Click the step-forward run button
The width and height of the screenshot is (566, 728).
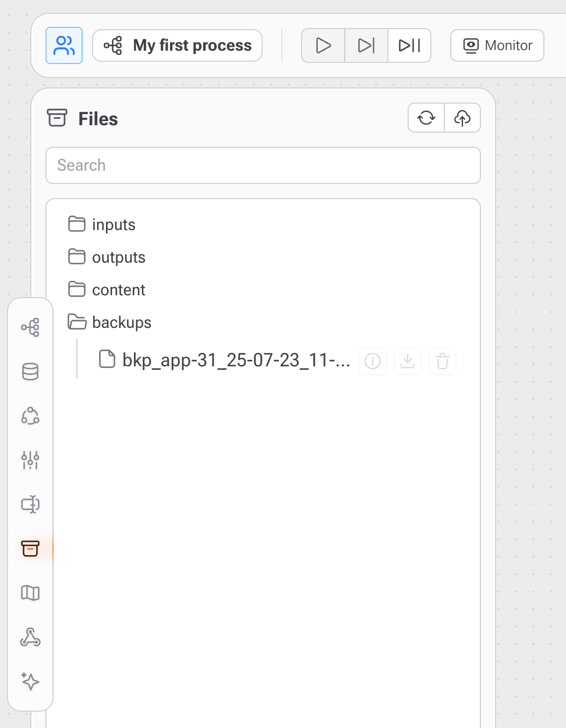(366, 45)
